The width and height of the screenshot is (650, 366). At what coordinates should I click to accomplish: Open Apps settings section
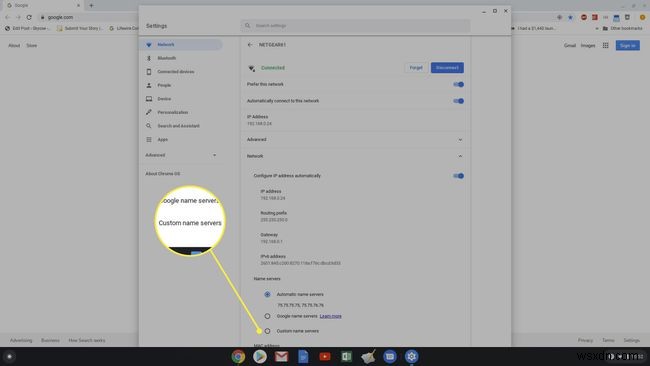[x=162, y=140]
